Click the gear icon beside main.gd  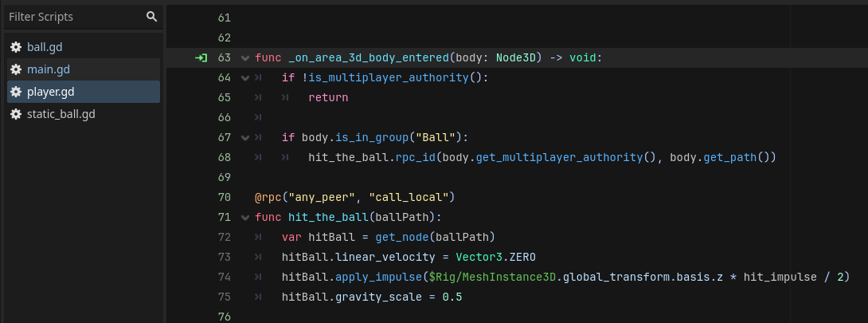[x=15, y=69]
